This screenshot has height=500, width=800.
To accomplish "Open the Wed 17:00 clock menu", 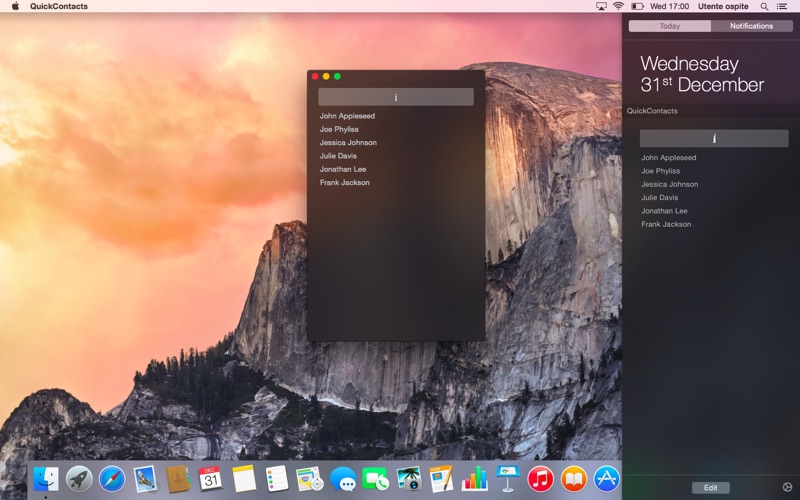I will pos(669,6).
